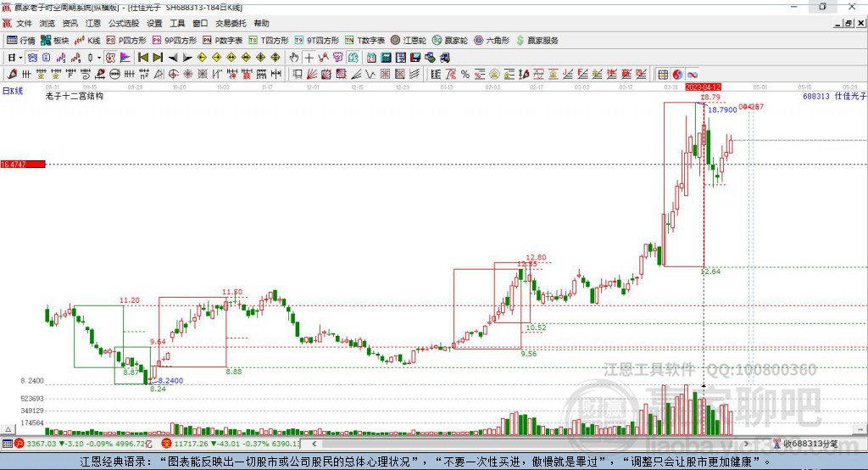Open the calculator tool icon

(x=386, y=58)
